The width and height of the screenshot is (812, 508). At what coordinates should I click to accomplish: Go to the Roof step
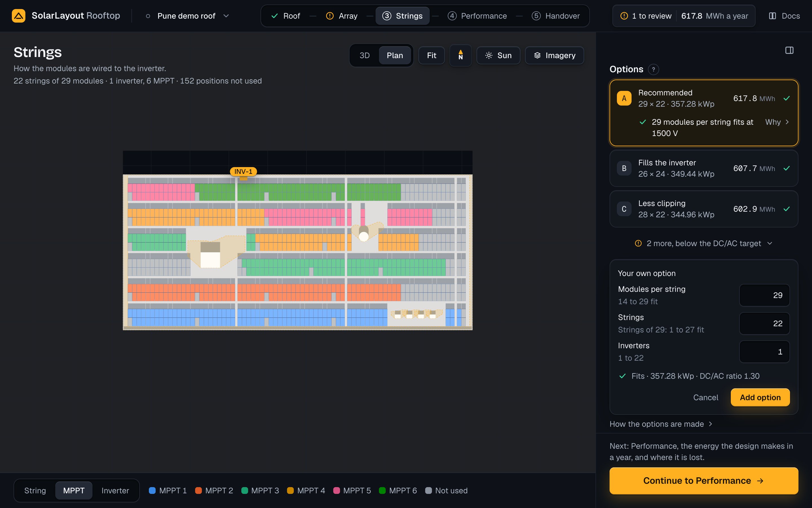point(286,16)
